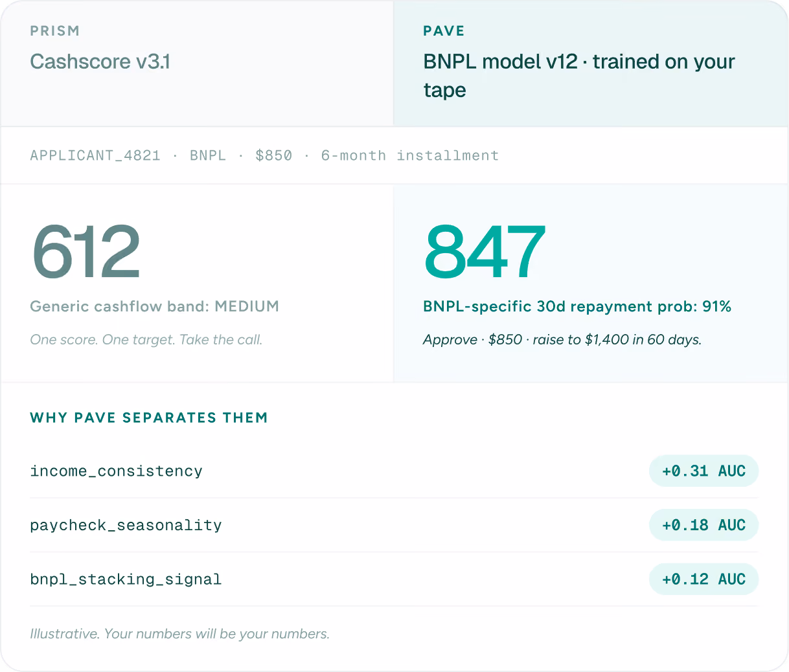Click the Illustrative disclaimer footnote

pos(180,634)
